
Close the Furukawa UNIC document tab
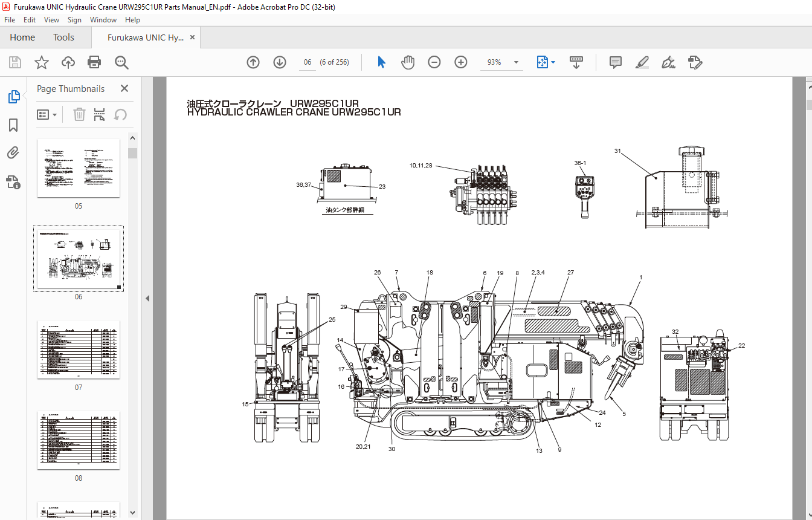(193, 37)
